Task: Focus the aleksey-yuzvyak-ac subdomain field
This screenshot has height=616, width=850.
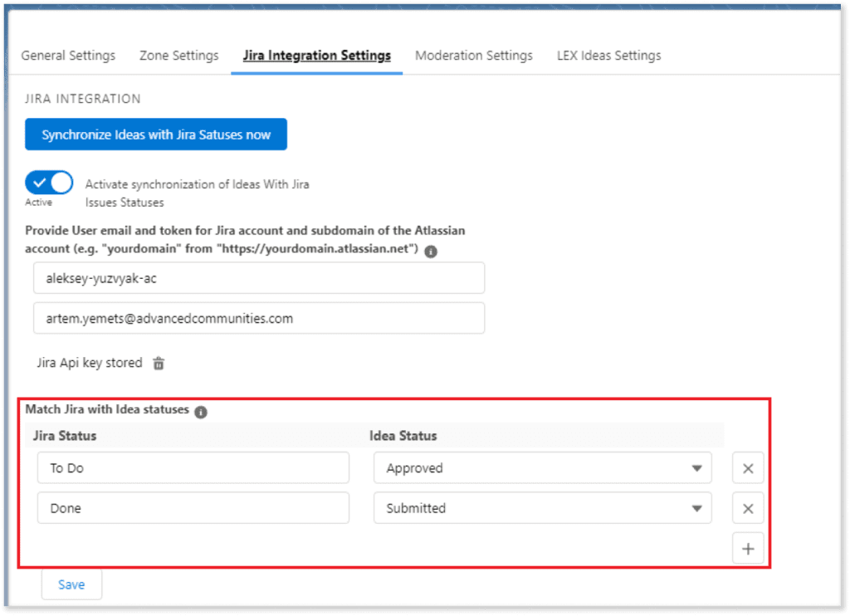Action: click(x=259, y=278)
